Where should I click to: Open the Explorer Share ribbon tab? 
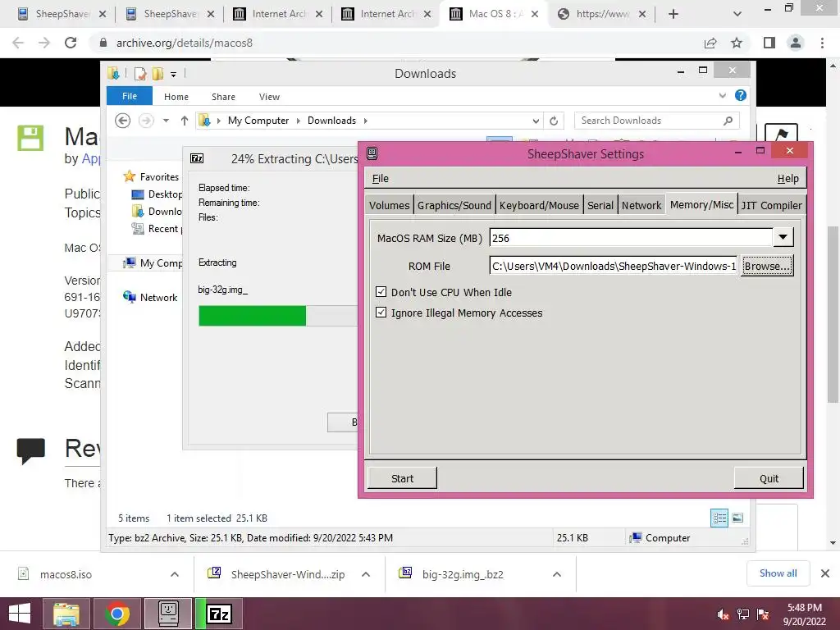click(x=223, y=97)
